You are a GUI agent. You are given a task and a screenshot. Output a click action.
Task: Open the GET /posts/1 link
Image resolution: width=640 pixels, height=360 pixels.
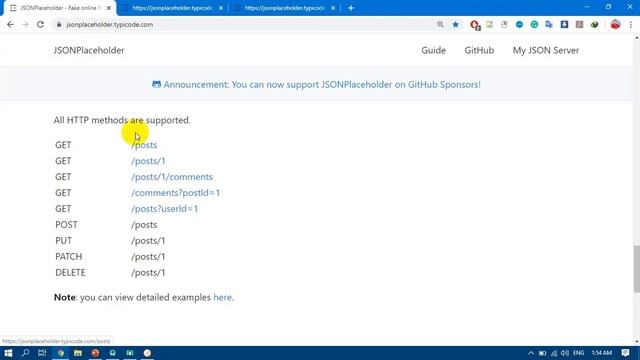tap(148, 161)
